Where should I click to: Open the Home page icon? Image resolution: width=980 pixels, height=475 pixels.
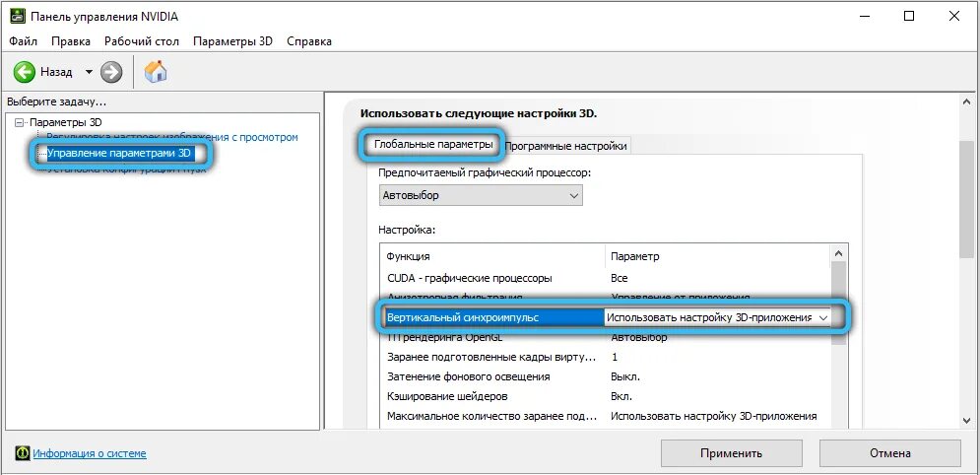pos(156,71)
